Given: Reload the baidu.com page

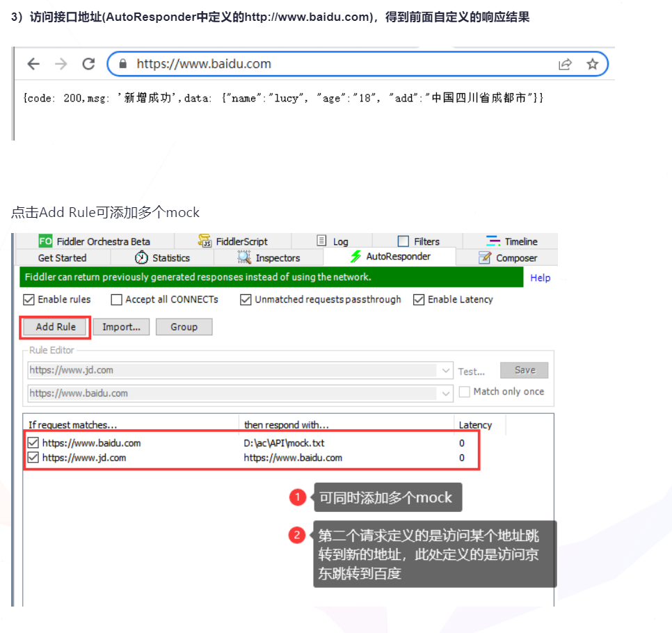Looking at the screenshot, I should click(89, 64).
